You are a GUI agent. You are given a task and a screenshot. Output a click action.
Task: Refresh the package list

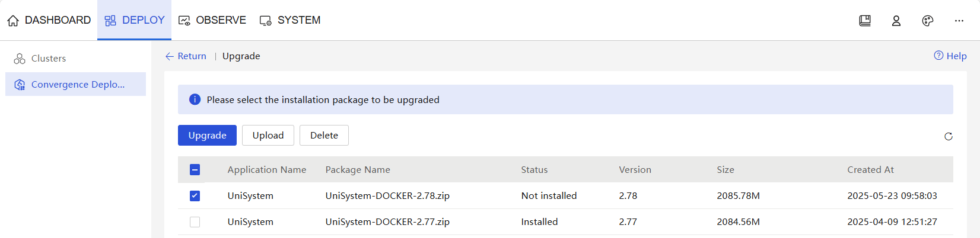949,136
